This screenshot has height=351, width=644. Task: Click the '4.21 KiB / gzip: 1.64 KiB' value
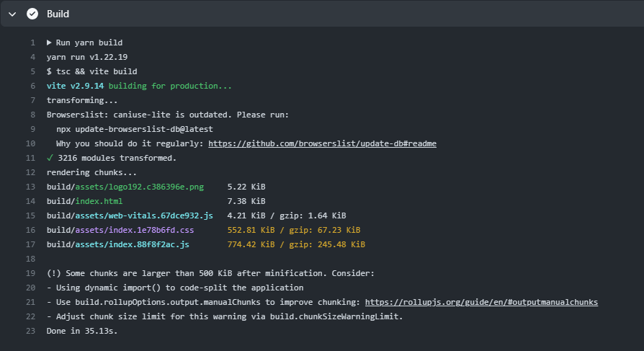[287, 216]
